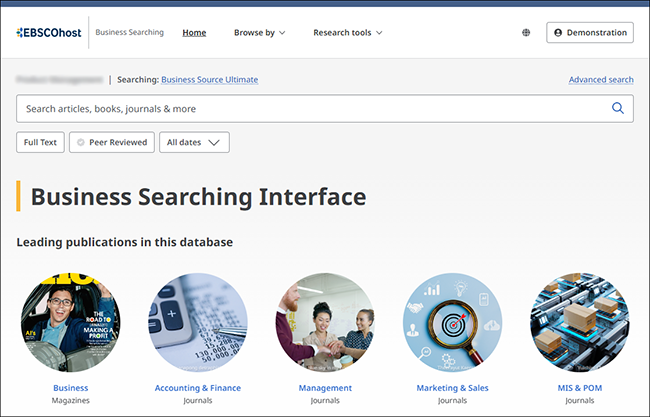Open Advanced search
The width and height of the screenshot is (650, 417).
pyautogui.click(x=601, y=80)
